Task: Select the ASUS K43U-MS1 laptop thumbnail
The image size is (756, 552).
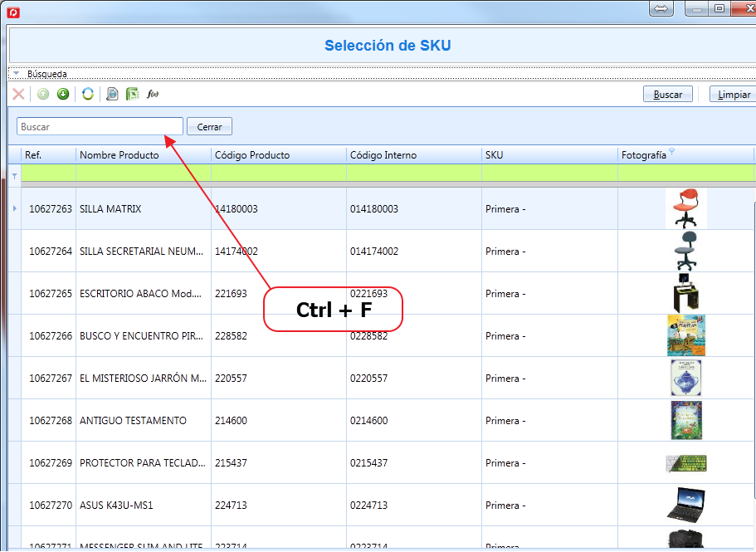Action: (x=686, y=505)
